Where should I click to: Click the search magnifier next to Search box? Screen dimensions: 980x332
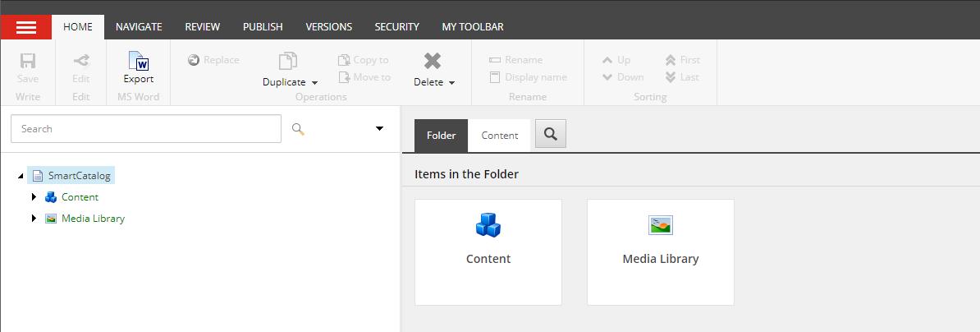(x=298, y=129)
